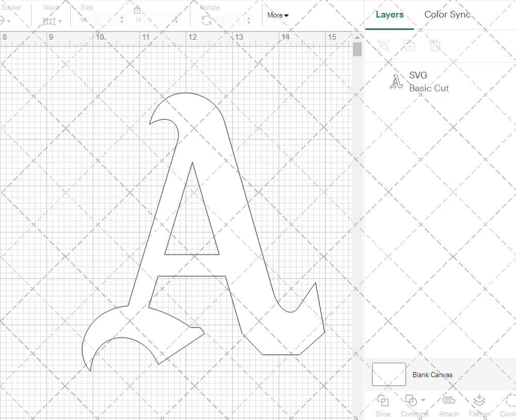Click the Delete layer trash icon
516x420 pixels.
pyautogui.click(x=435, y=45)
